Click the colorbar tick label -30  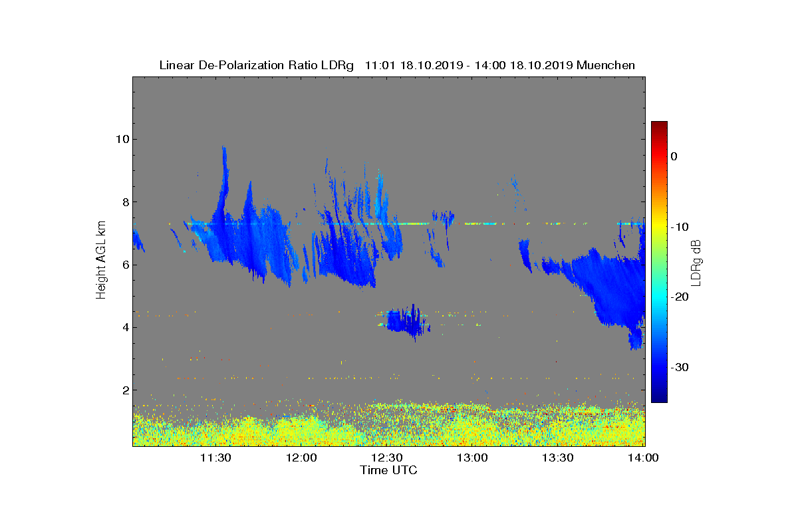click(678, 367)
